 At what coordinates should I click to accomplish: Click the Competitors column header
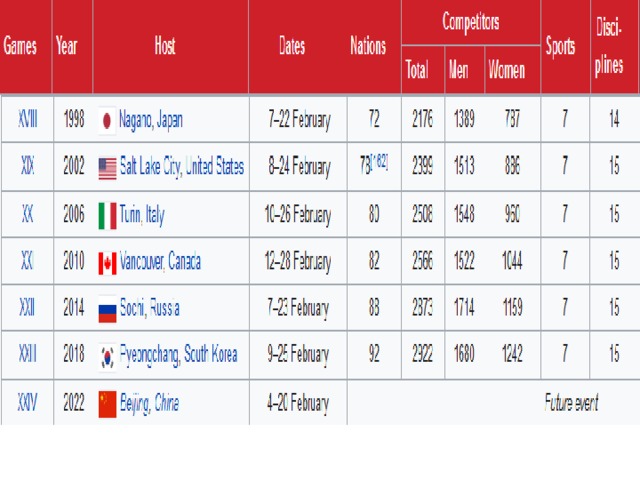(x=471, y=22)
